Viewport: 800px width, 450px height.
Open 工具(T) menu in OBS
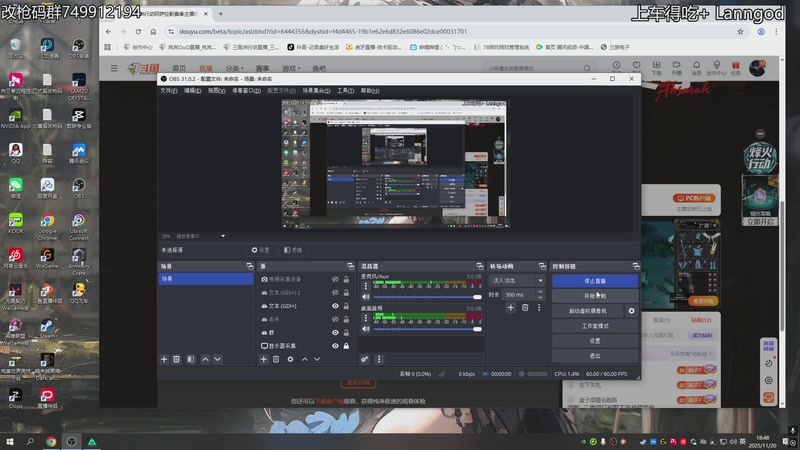[x=345, y=91]
